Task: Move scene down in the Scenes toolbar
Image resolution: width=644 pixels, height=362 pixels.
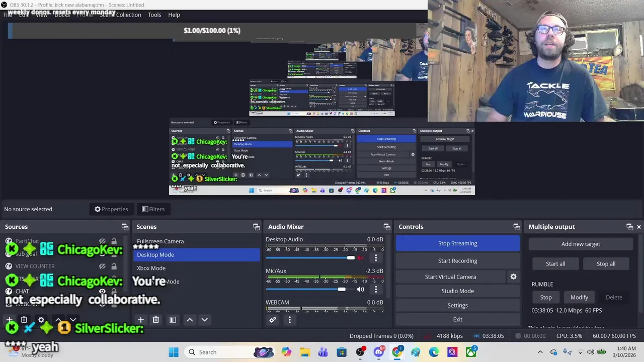Action: point(205,320)
